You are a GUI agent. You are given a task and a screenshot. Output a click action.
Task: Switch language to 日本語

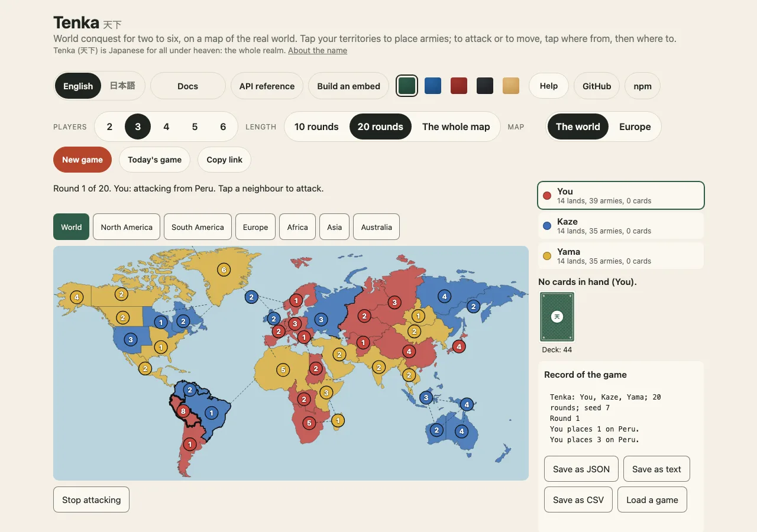(x=122, y=86)
